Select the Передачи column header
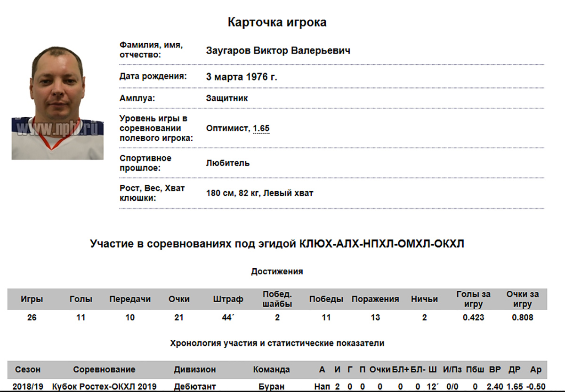Viewport: 565px width, 392px height. [x=130, y=299]
